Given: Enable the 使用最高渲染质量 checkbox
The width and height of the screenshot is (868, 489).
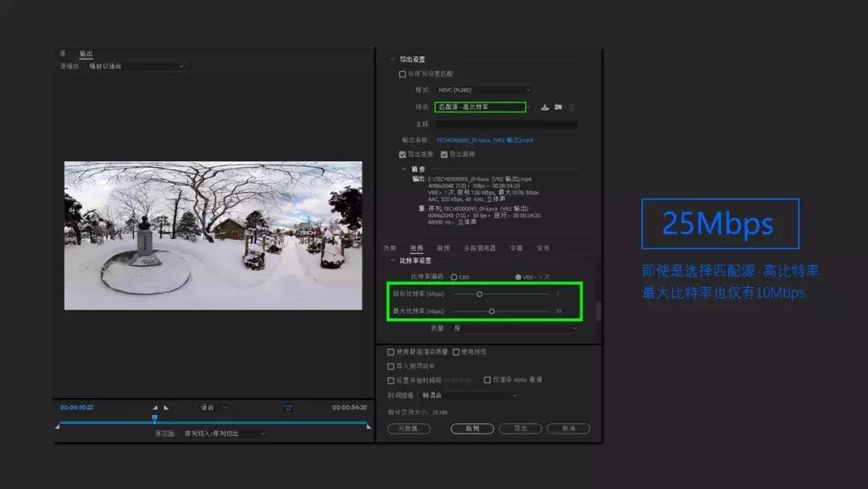Looking at the screenshot, I should click(390, 351).
